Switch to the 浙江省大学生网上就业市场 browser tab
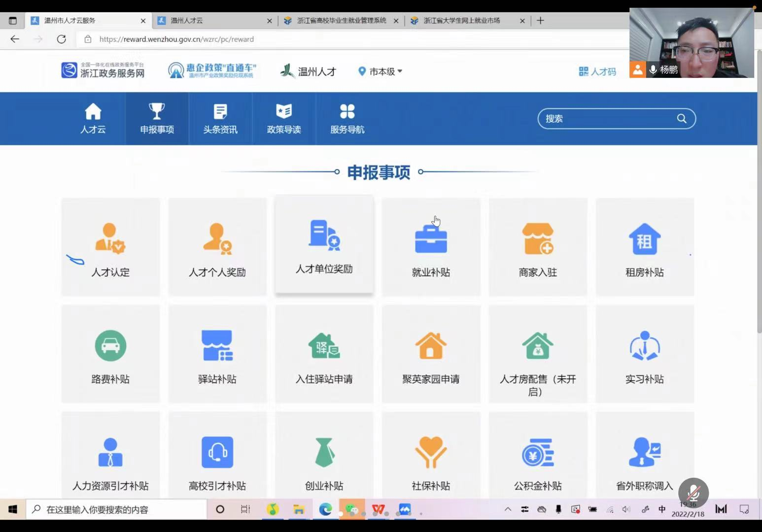This screenshot has height=532, width=762. click(462, 21)
